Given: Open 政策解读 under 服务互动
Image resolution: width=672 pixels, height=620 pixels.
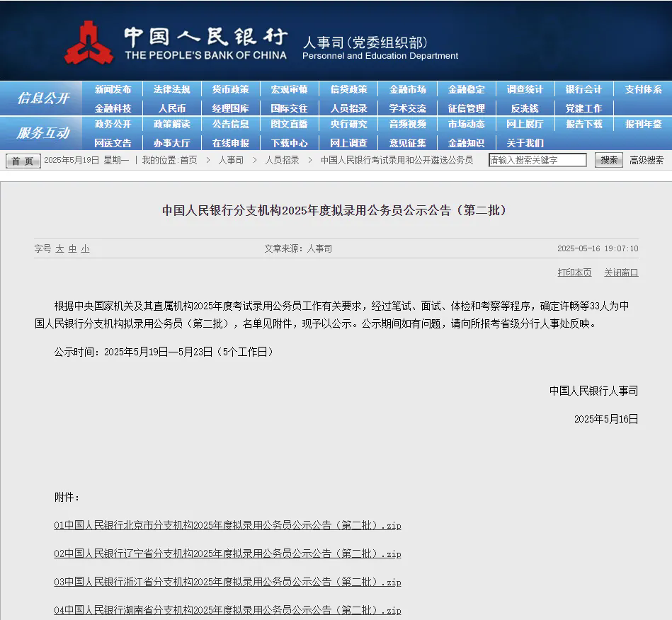Looking at the screenshot, I should pos(172,125).
